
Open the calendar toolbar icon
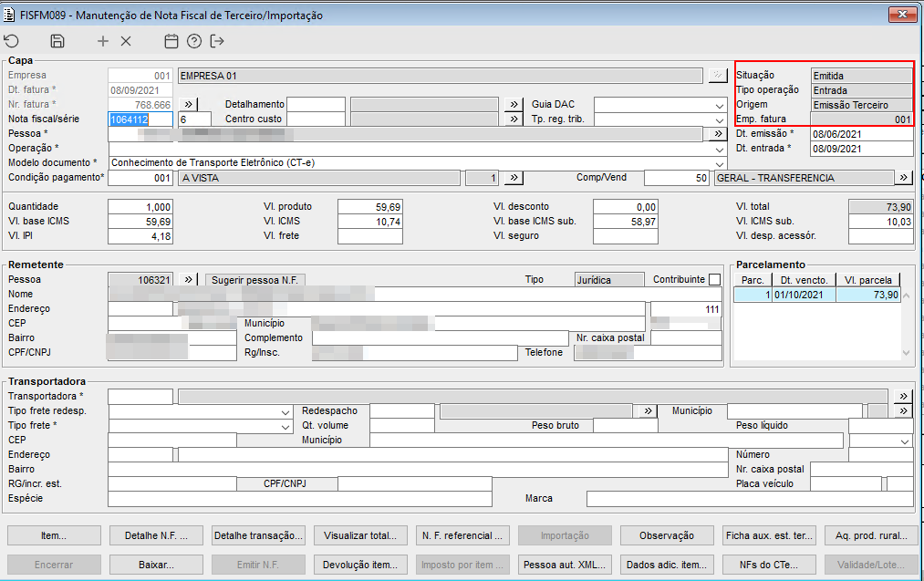[171, 41]
